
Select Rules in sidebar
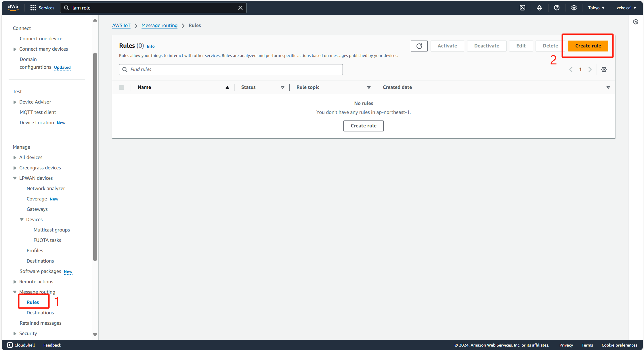[x=33, y=302]
